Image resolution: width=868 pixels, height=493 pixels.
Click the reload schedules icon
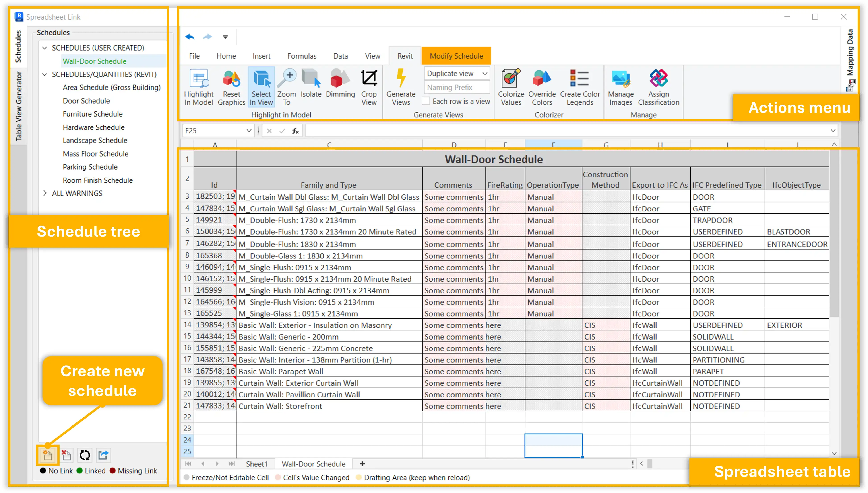tap(85, 455)
